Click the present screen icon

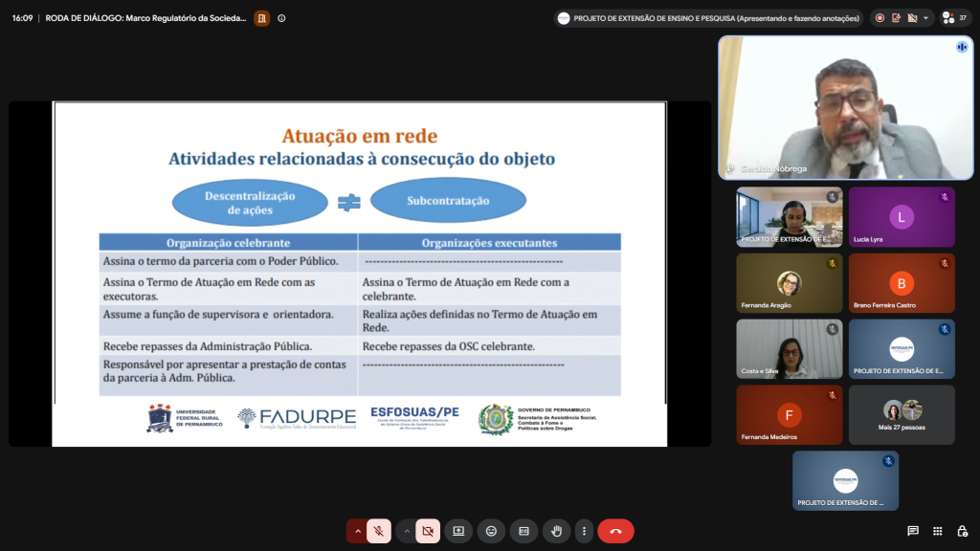coord(458,531)
